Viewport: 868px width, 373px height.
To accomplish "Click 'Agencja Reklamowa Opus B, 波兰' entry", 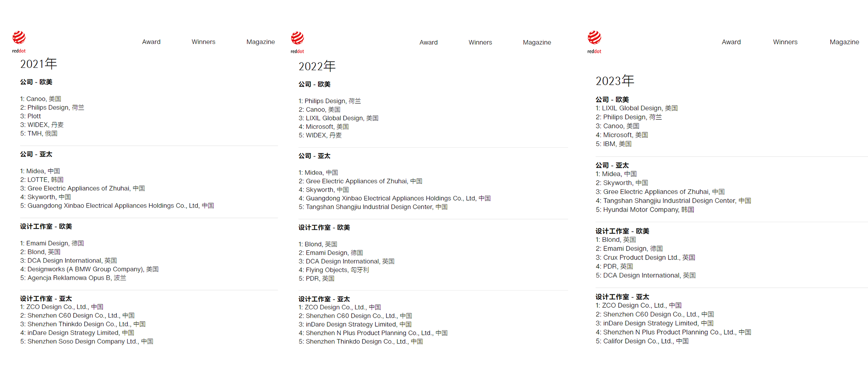I will (x=73, y=278).
